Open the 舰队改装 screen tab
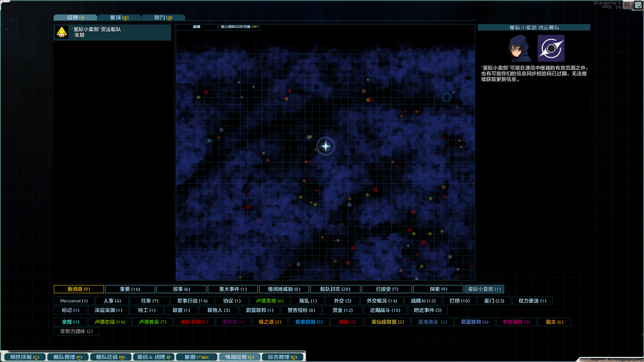 click(110, 357)
